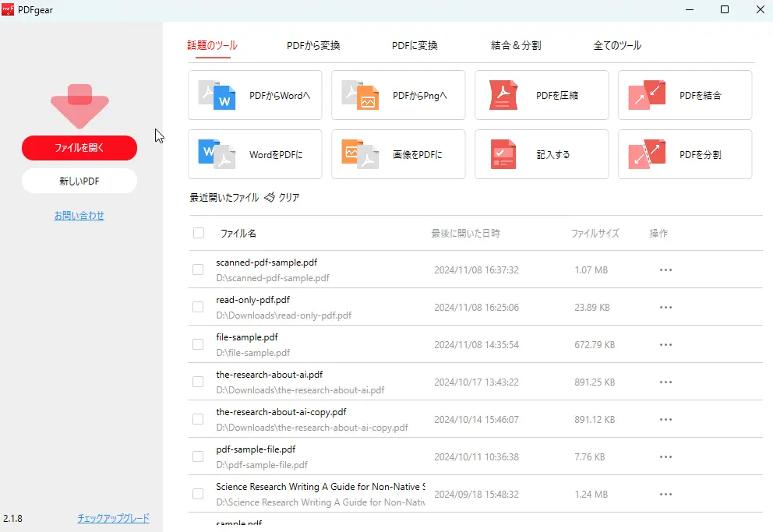Open the 結合＆分割 tab
Screen dimensions: 773x532
tap(515, 45)
